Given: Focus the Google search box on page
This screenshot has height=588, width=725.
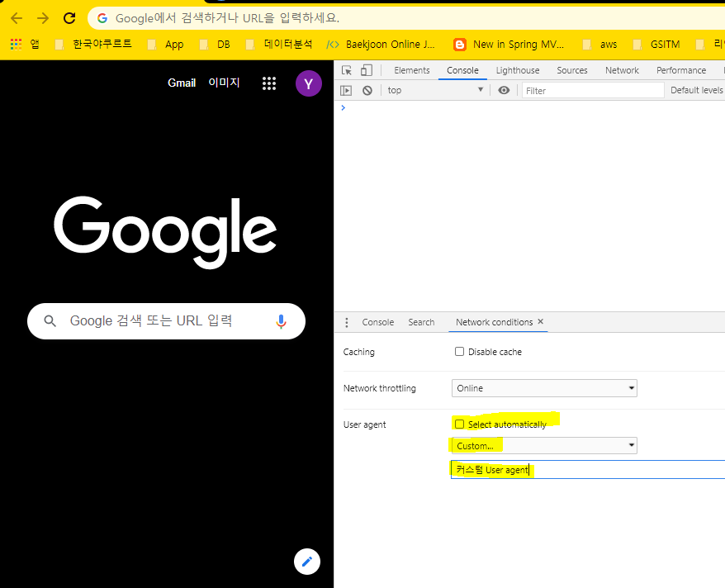Looking at the screenshot, I should point(167,320).
